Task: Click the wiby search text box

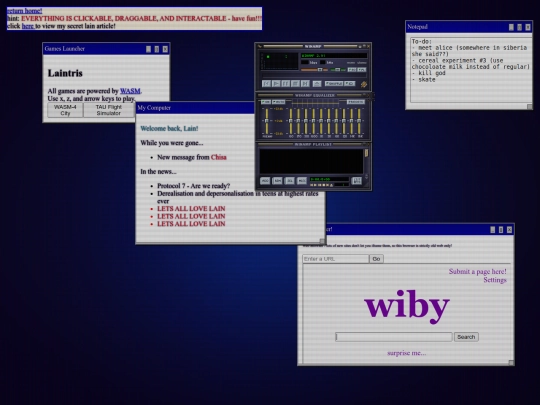Action: [394, 337]
